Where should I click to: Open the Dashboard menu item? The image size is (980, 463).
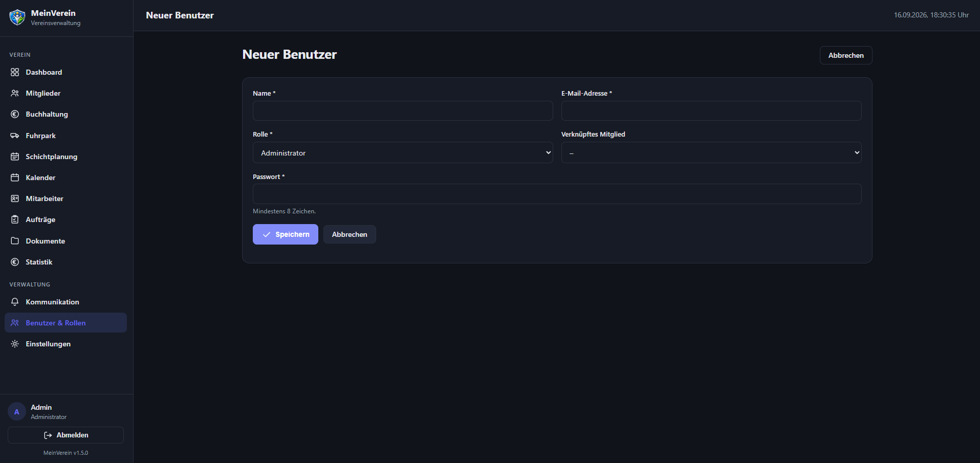click(x=66, y=72)
